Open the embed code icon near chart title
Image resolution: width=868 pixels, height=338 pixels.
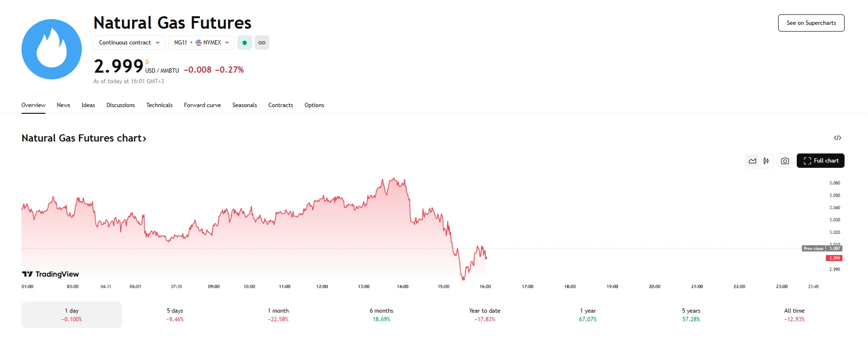point(838,138)
